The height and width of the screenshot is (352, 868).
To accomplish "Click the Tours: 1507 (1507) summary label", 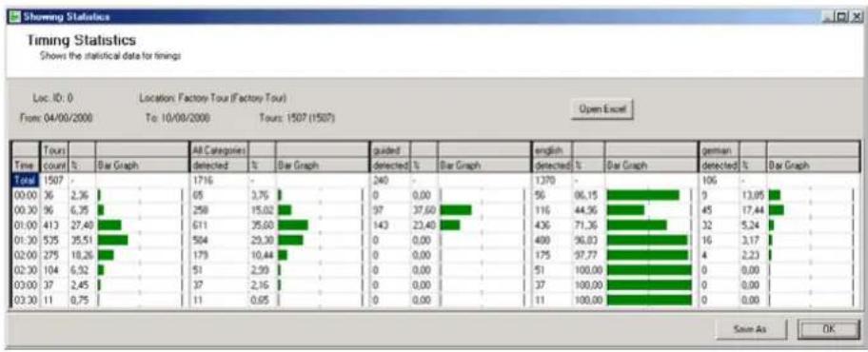I will click(x=297, y=118).
